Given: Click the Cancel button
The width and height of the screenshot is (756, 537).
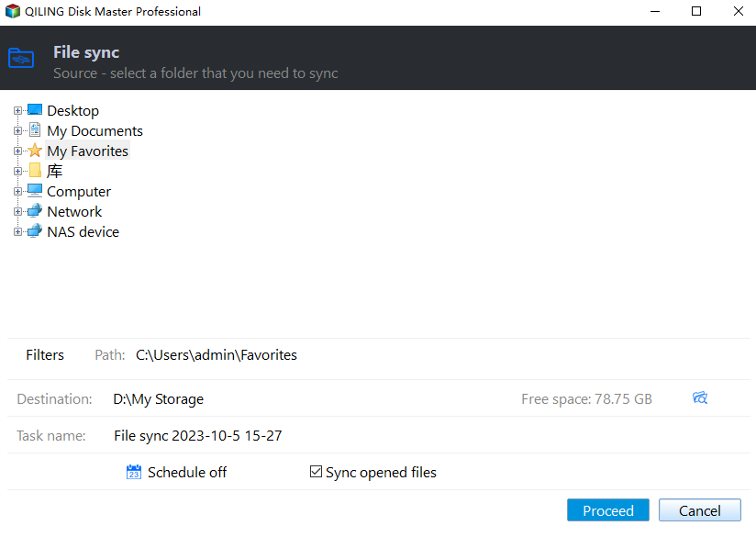Looking at the screenshot, I should [700, 510].
